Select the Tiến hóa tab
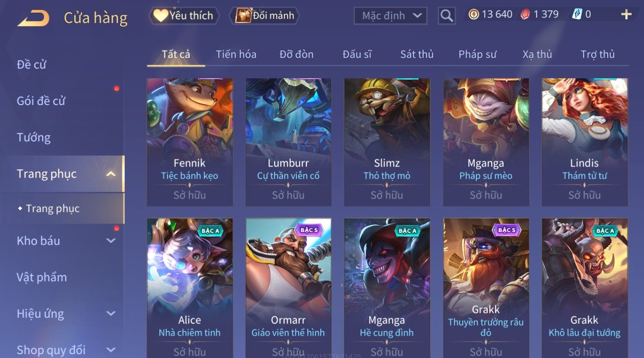This screenshot has width=644, height=358. tap(236, 54)
